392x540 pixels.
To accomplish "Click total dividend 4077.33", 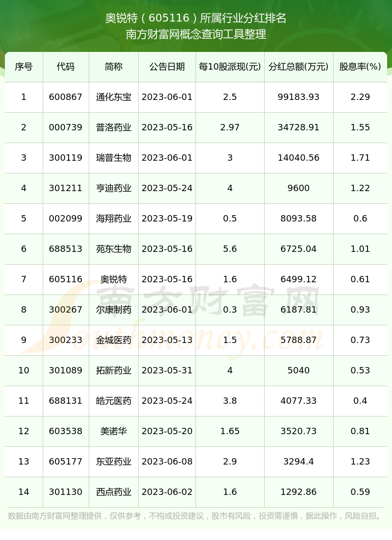I will pyautogui.click(x=298, y=400).
